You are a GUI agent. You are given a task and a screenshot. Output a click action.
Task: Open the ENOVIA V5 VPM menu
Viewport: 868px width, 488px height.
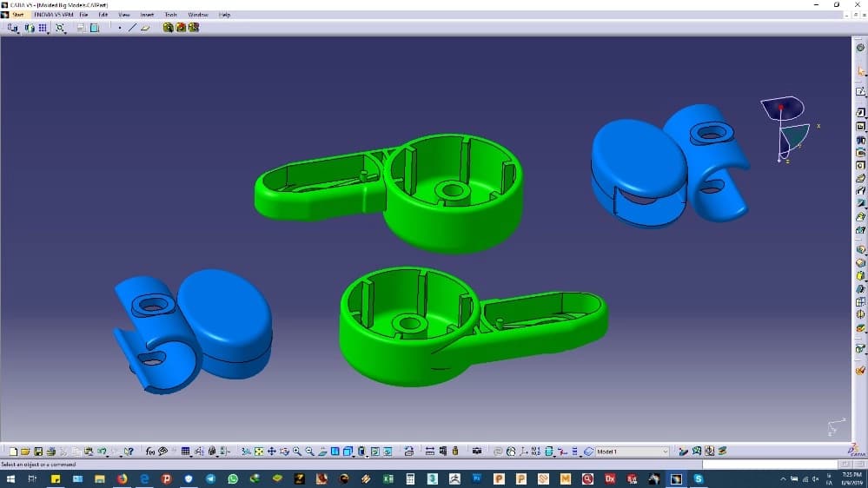(53, 15)
